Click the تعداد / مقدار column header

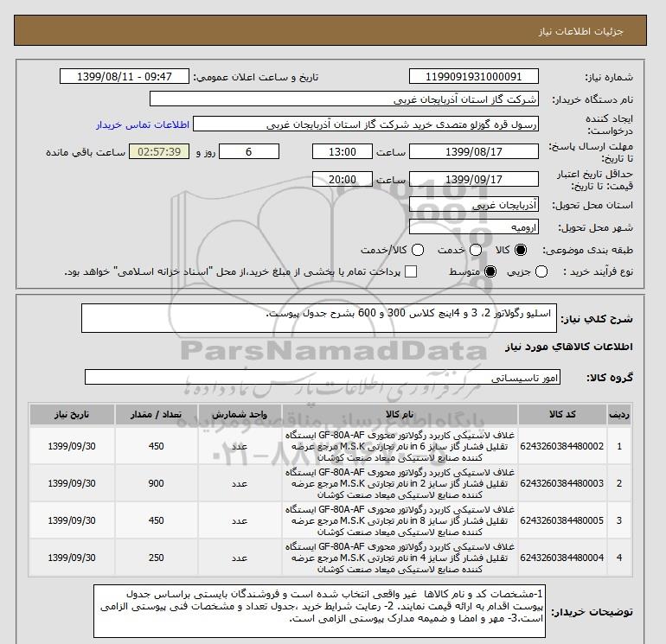tap(156, 414)
